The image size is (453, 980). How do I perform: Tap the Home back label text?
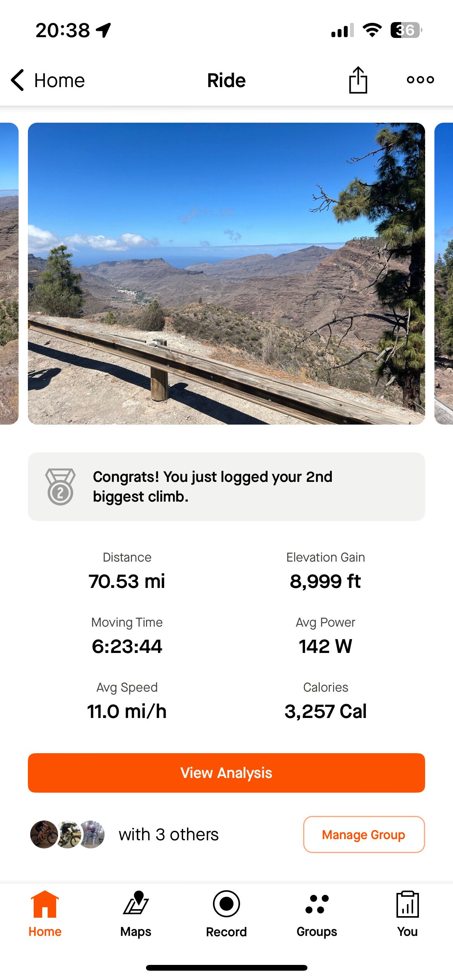pos(59,81)
